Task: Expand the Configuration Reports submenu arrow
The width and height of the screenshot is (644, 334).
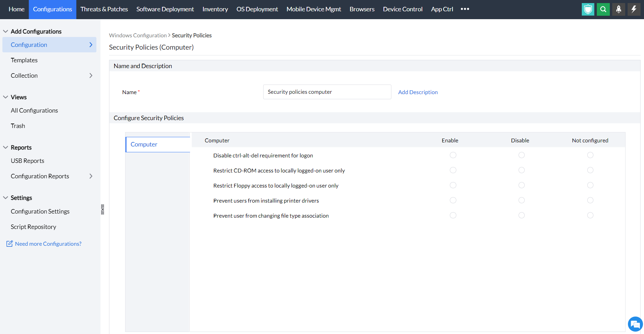Action: click(x=91, y=176)
